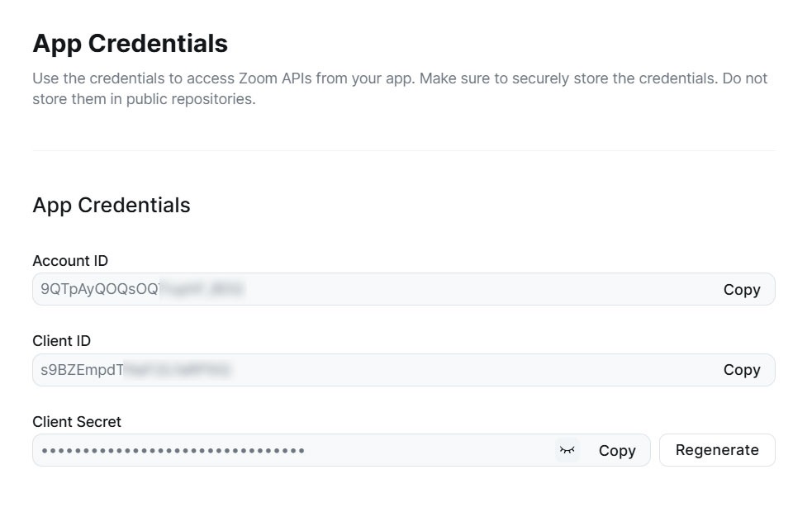Click the horizontal divider below the description

[404, 150]
